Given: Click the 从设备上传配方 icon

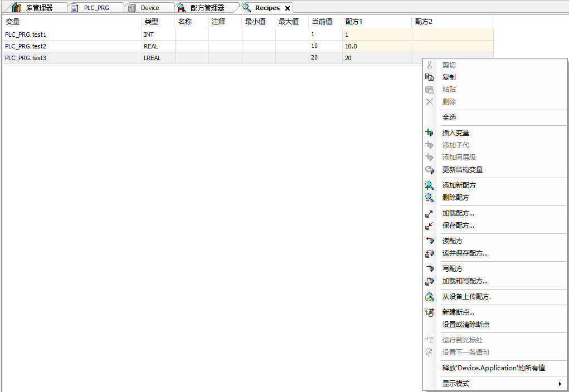Looking at the screenshot, I should point(429,297).
